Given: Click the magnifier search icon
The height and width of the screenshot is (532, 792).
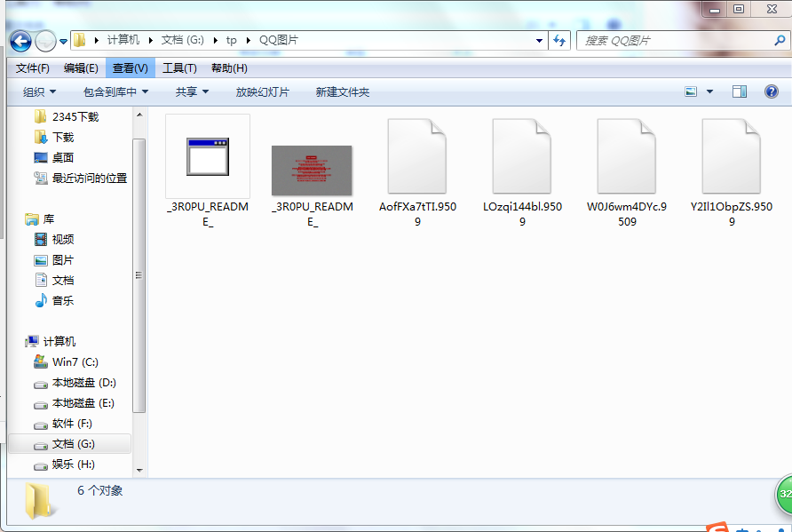Looking at the screenshot, I should point(780,41).
